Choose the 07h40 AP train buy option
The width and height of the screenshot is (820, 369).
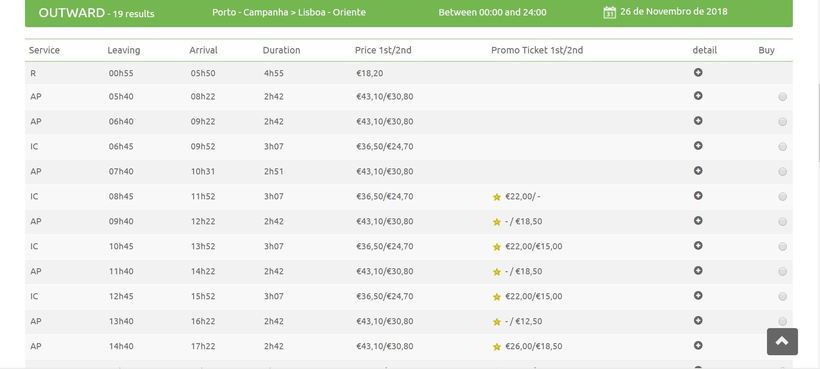point(782,171)
